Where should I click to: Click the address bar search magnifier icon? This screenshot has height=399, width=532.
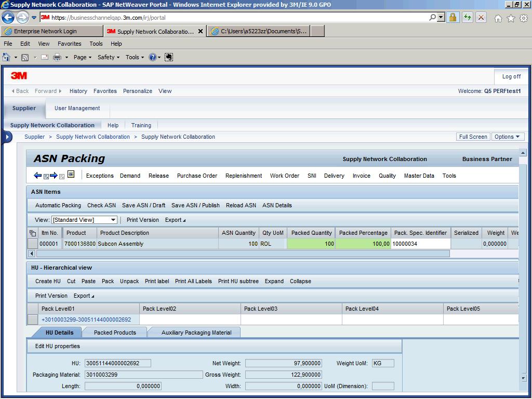point(432,17)
